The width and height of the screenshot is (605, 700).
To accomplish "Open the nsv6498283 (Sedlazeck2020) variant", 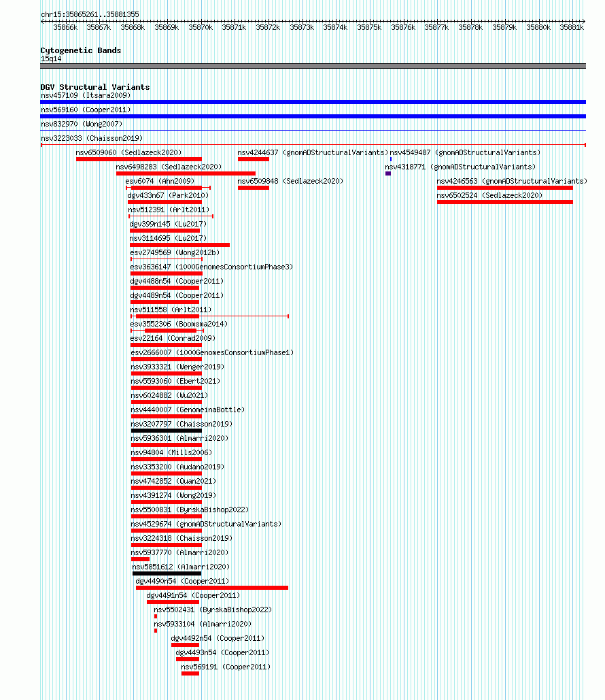I will click(x=169, y=167).
